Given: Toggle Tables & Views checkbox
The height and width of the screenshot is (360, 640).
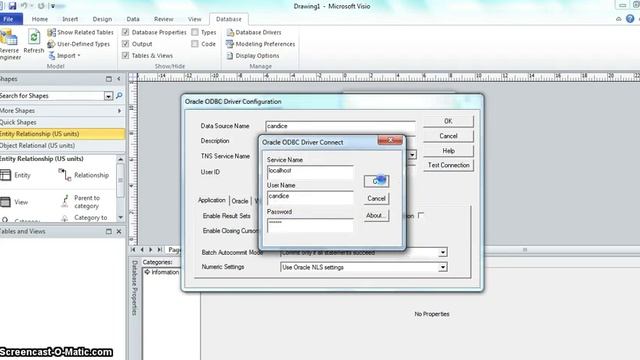Looking at the screenshot, I should coord(125,56).
